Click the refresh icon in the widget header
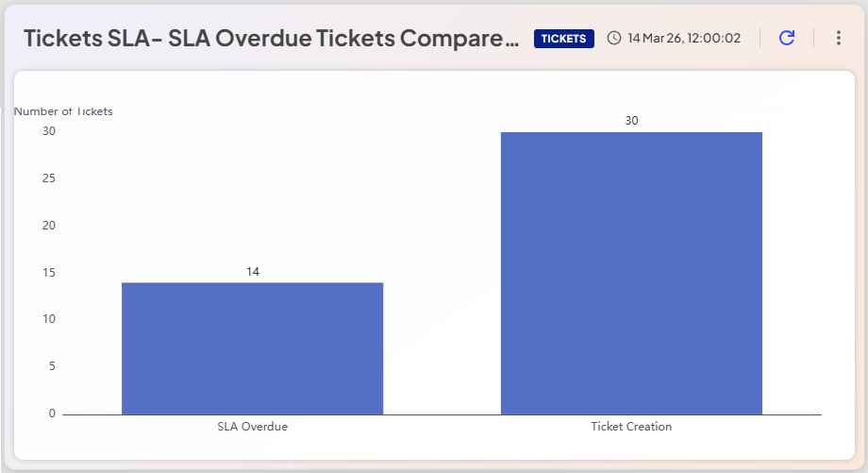Image resolution: width=868 pixels, height=473 pixels. pos(787,38)
